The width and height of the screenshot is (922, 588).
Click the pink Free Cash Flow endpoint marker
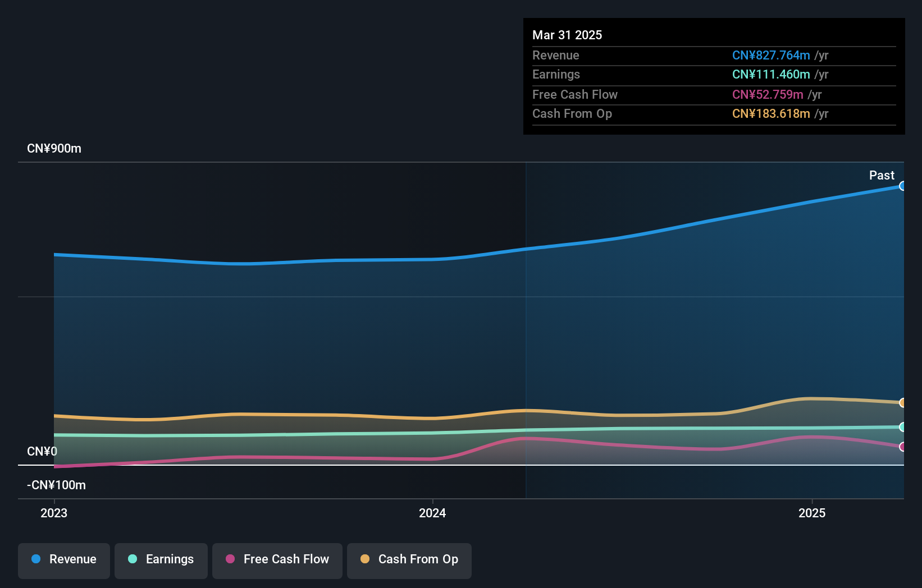(902, 447)
